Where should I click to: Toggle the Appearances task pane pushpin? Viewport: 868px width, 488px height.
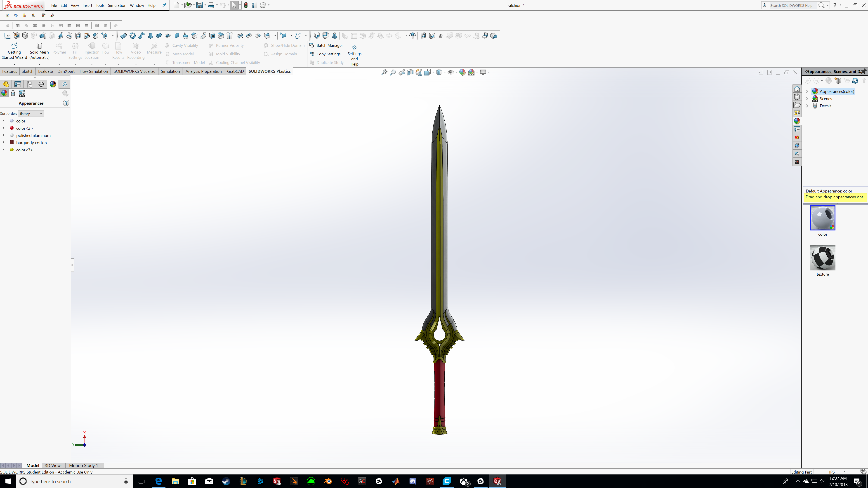(x=864, y=71)
